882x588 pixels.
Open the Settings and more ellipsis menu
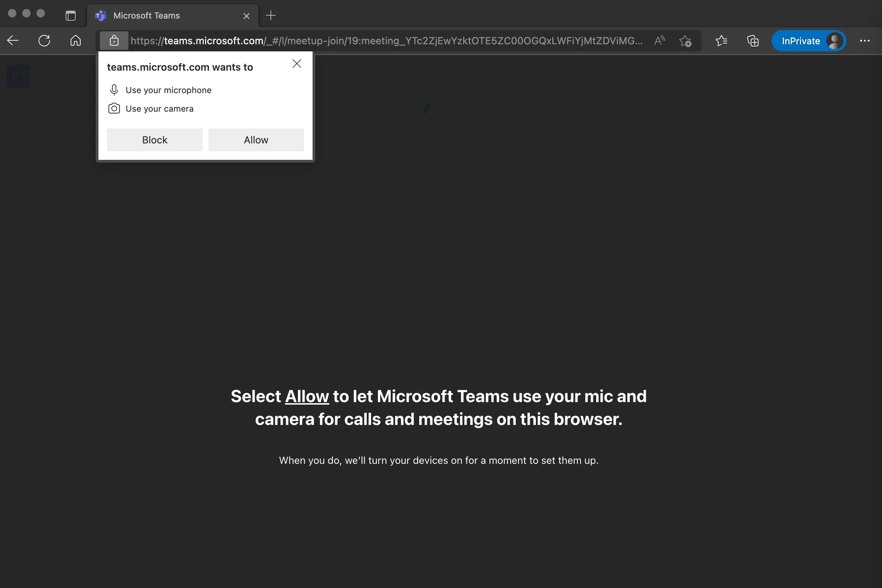point(865,41)
